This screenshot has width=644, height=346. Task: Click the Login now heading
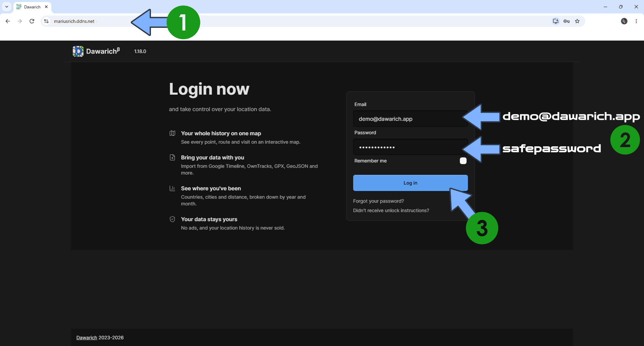[209, 89]
